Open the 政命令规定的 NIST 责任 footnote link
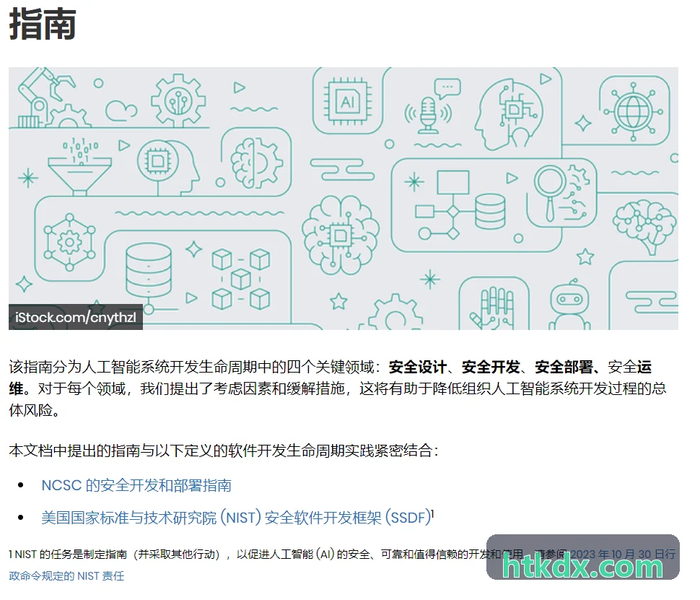This screenshot has width=700, height=600. [x=66, y=576]
